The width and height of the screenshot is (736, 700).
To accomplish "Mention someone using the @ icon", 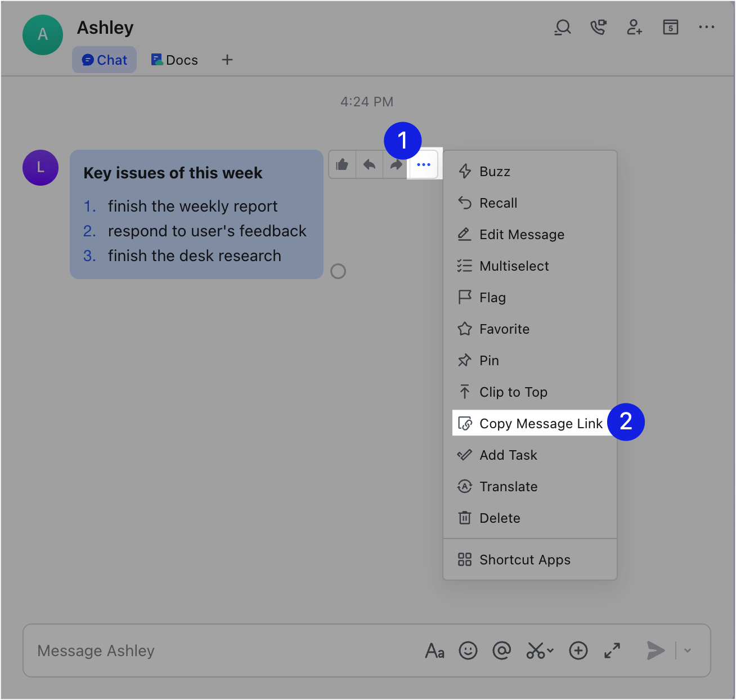I will coord(501,650).
